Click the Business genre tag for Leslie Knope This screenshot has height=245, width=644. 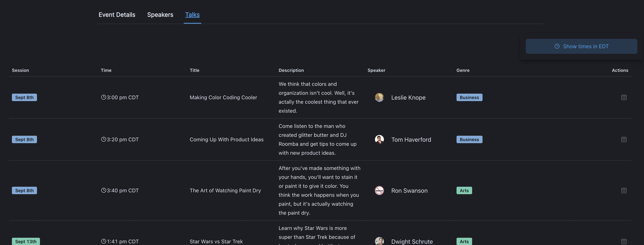(469, 97)
